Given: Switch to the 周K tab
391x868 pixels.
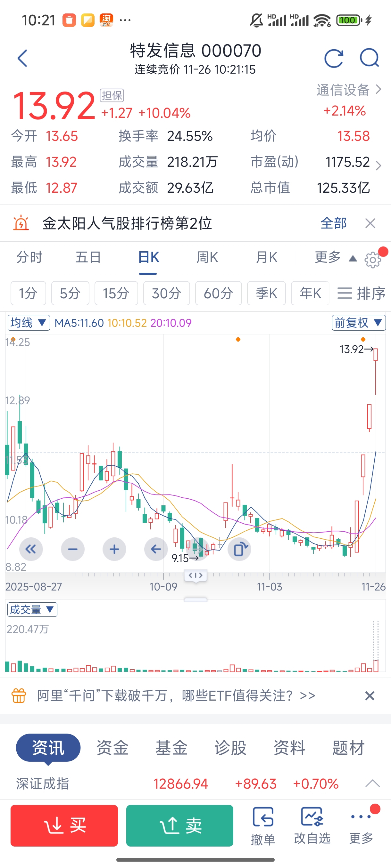Looking at the screenshot, I should point(207,257).
